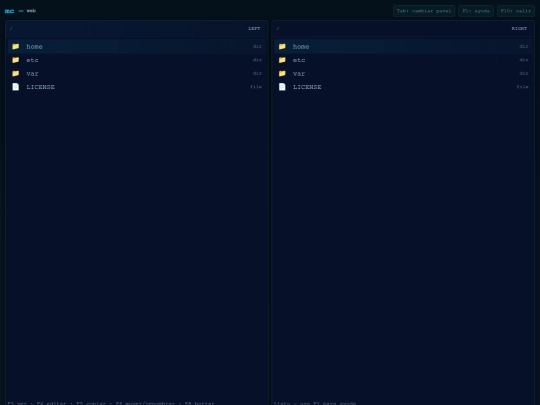Viewport: 540px width, 405px height.
Task: Select 'LICENSE' name in left panel
Action: point(41,87)
